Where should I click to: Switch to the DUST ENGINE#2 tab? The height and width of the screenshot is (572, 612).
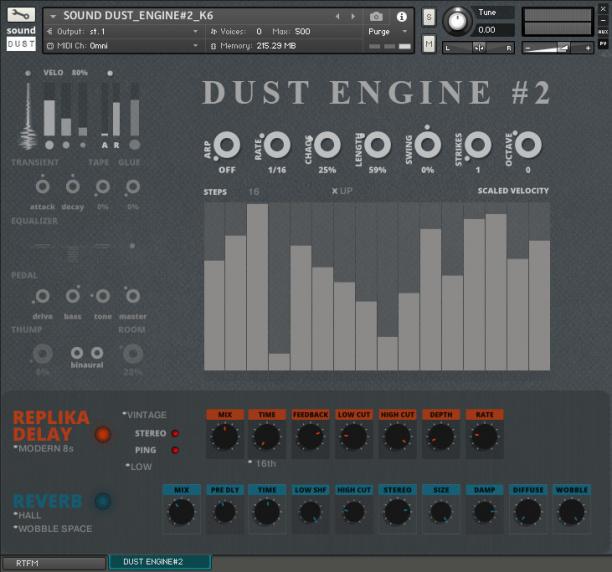tap(160, 561)
